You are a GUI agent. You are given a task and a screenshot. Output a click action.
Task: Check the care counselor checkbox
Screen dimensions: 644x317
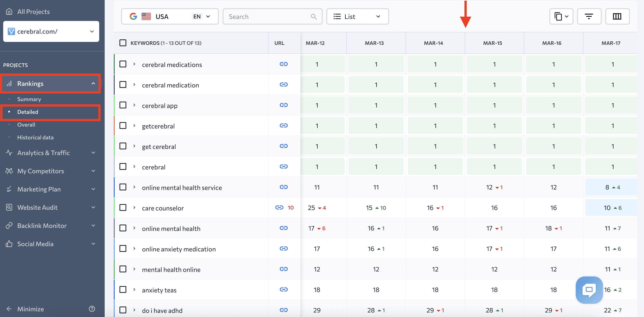pos(123,208)
